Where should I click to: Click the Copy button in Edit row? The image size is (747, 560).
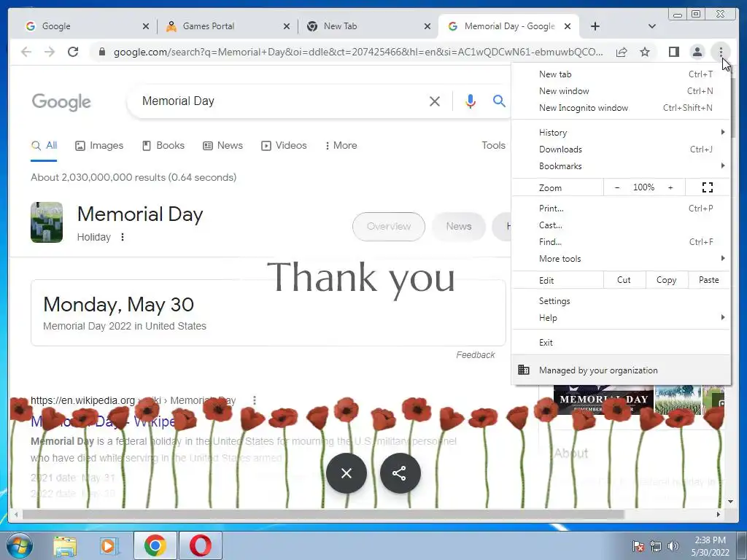[x=667, y=280]
